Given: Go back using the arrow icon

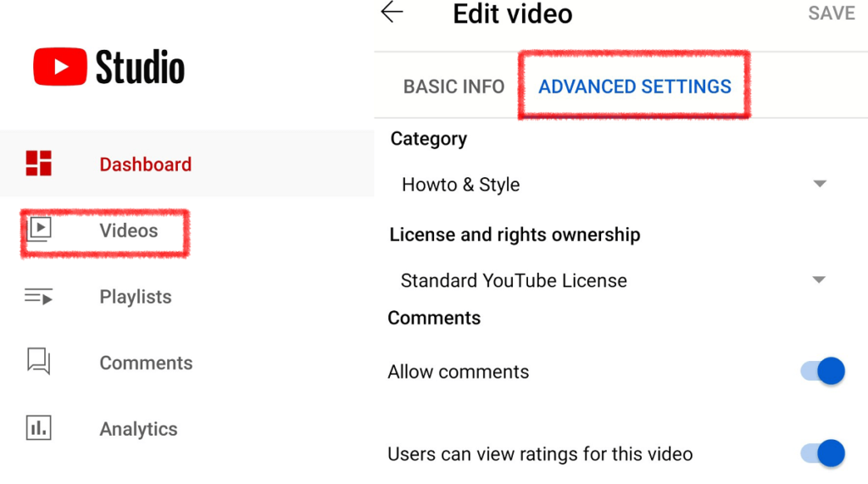Looking at the screenshot, I should 392,12.
